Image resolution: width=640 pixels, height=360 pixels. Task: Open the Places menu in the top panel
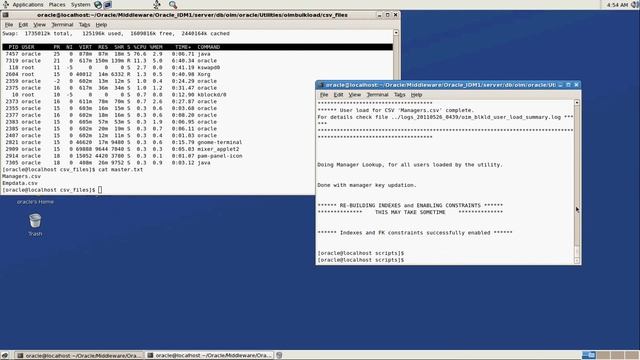[57, 4]
